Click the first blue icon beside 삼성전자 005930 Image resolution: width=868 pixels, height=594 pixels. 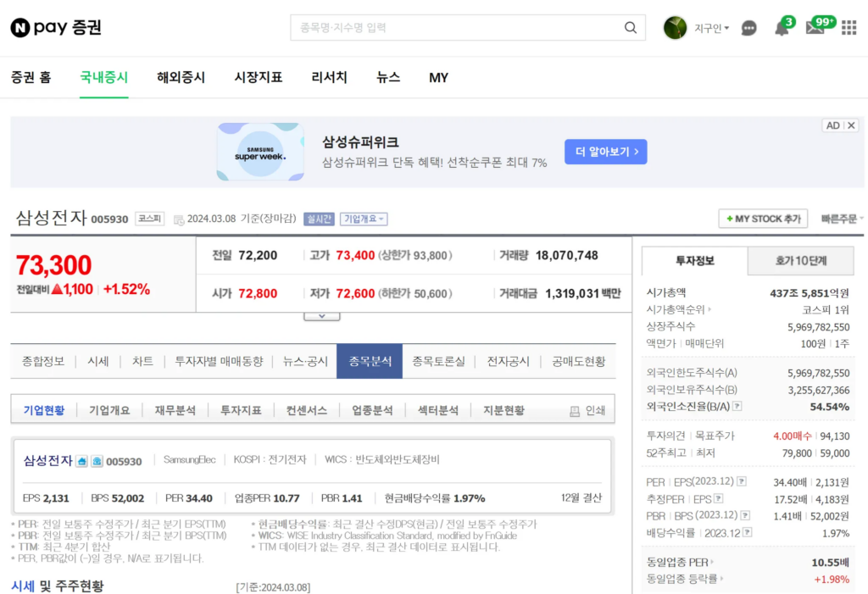82,461
